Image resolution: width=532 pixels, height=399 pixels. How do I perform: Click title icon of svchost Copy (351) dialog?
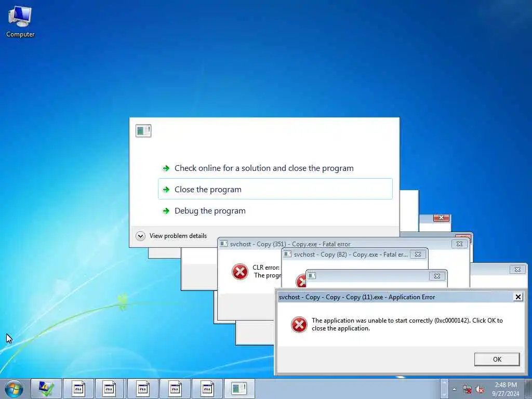(223, 244)
